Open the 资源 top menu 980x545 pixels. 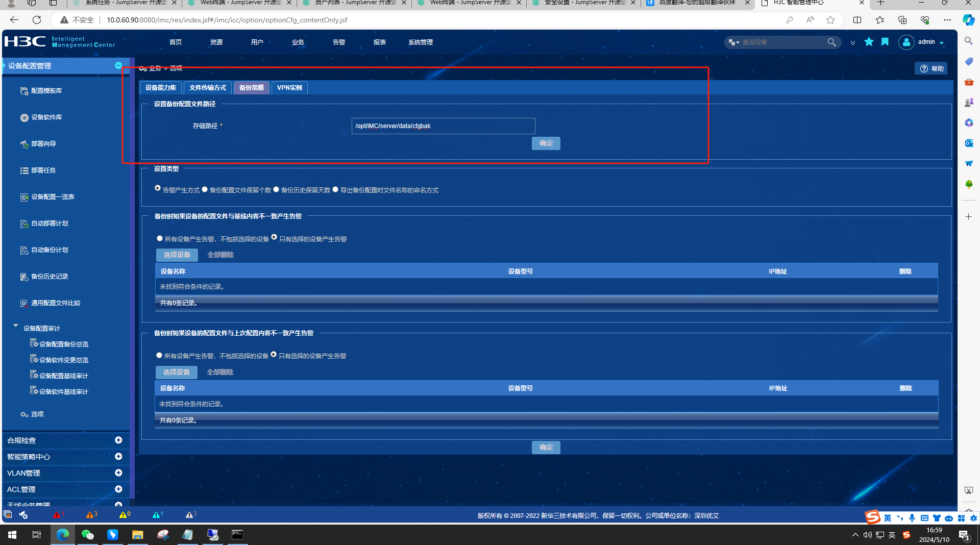coord(216,42)
